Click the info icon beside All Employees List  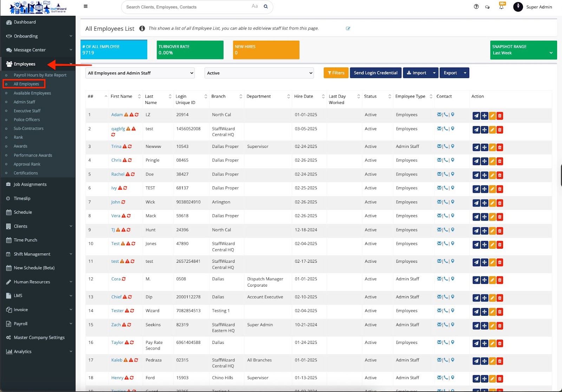tap(142, 28)
